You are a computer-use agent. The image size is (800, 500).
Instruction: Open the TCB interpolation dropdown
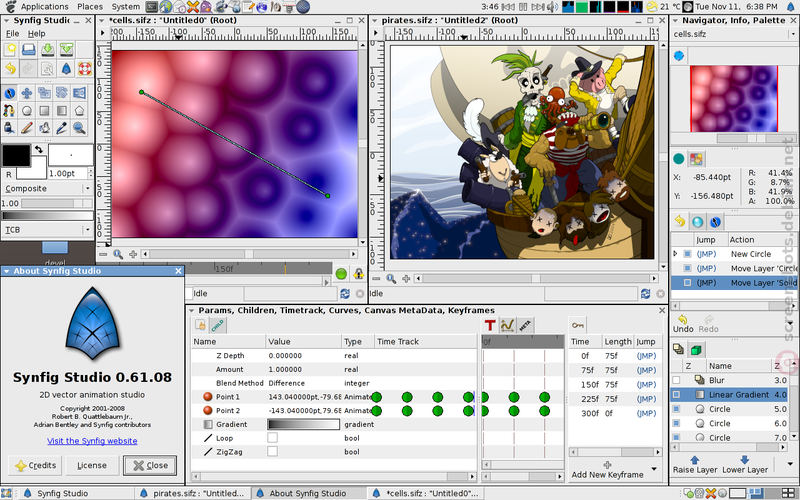[46, 230]
